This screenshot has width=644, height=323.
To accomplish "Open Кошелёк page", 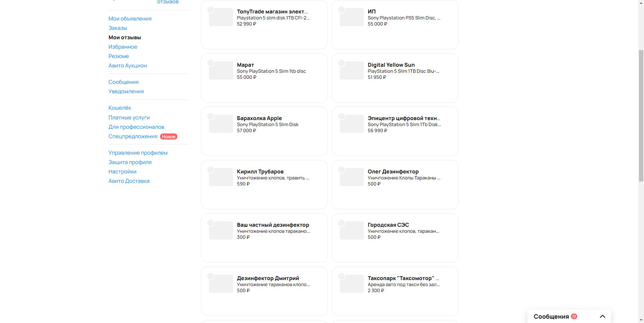I will coord(120,108).
